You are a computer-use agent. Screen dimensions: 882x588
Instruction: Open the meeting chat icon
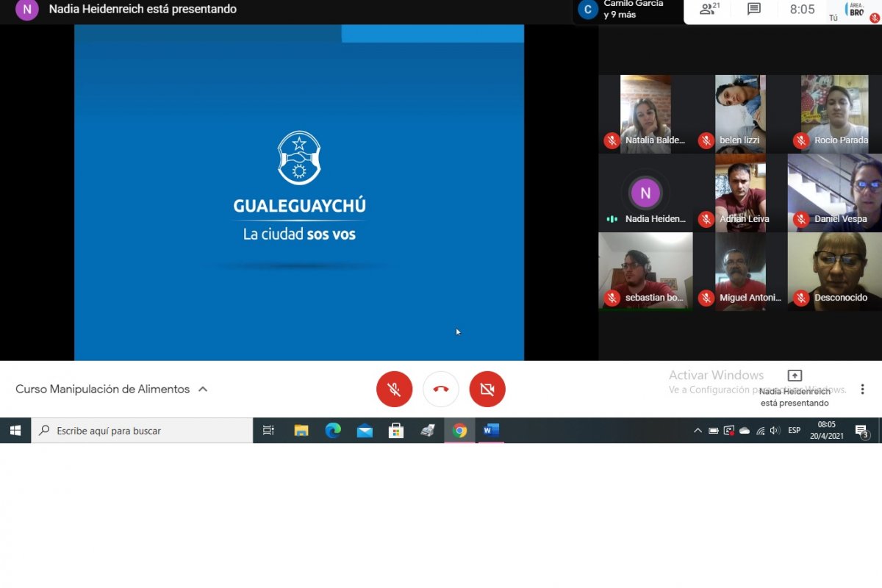click(x=753, y=10)
